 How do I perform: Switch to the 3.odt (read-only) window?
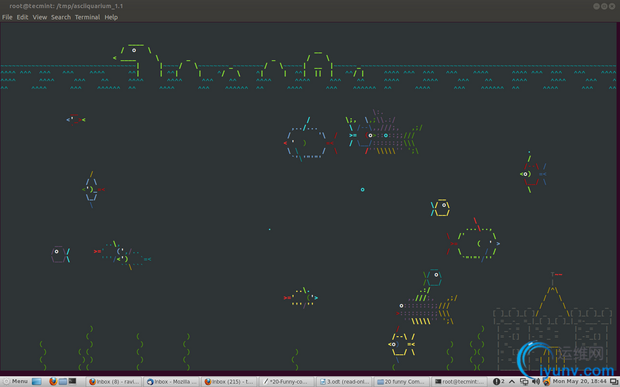point(344,381)
